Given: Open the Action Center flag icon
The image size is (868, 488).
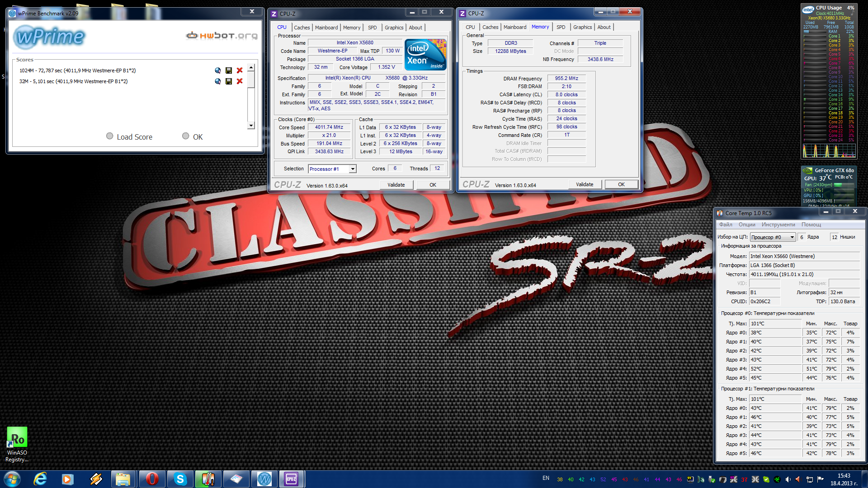Looking at the screenshot, I should [821, 479].
